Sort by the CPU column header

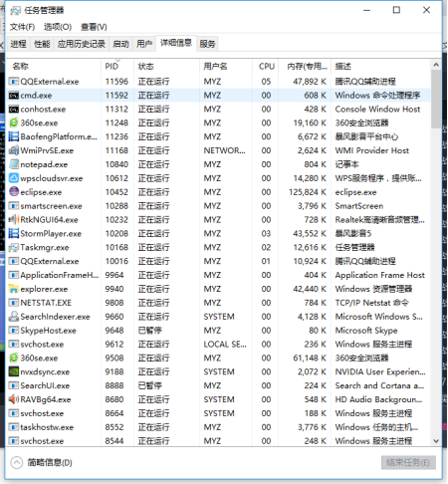pos(266,67)
